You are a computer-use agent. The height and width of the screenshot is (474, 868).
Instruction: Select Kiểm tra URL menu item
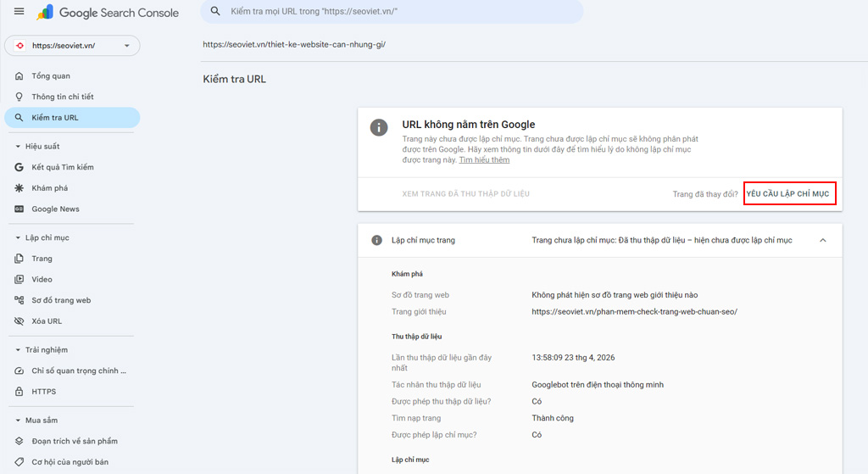point(72,117)
